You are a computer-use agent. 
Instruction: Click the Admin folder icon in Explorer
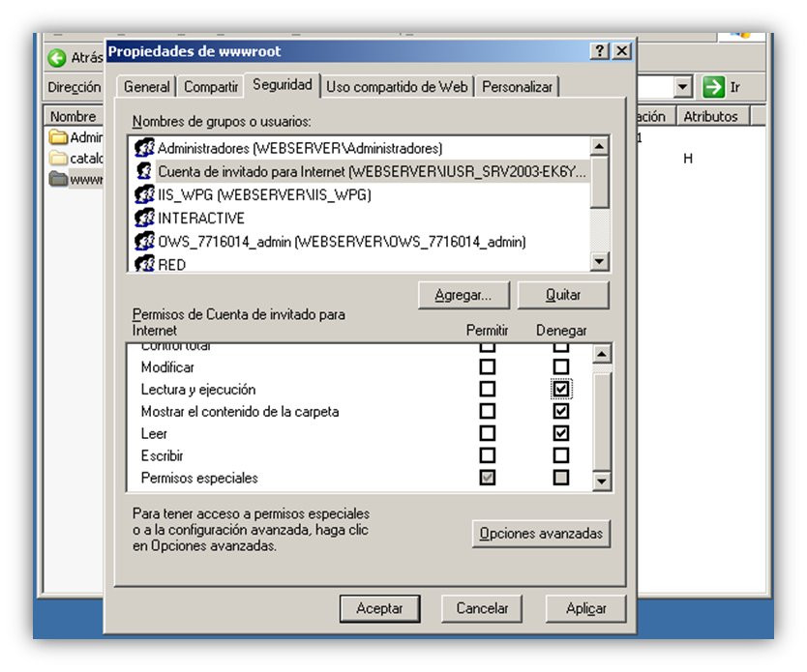[x=58, y=137]
